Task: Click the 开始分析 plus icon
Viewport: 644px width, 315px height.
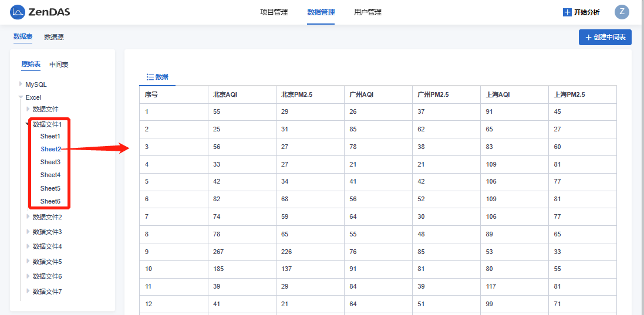Action: (x=567, y=12)
